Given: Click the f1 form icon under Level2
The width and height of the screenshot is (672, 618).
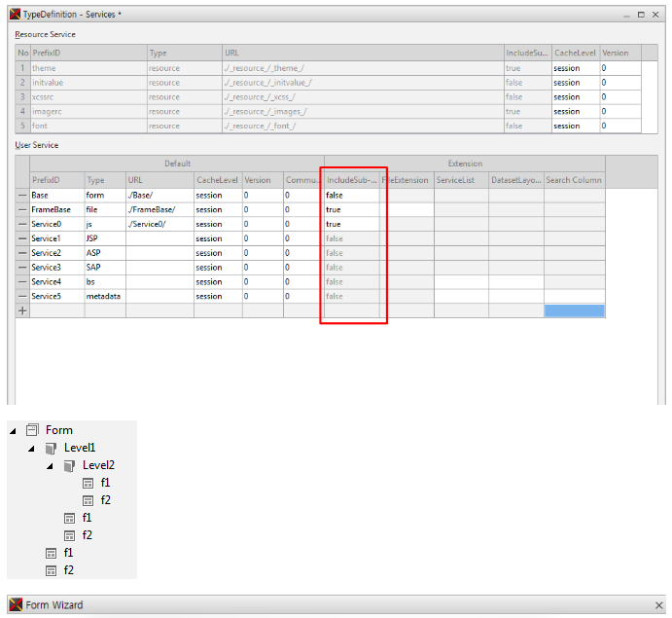Looking at the screenshot, I should point(88,483).
